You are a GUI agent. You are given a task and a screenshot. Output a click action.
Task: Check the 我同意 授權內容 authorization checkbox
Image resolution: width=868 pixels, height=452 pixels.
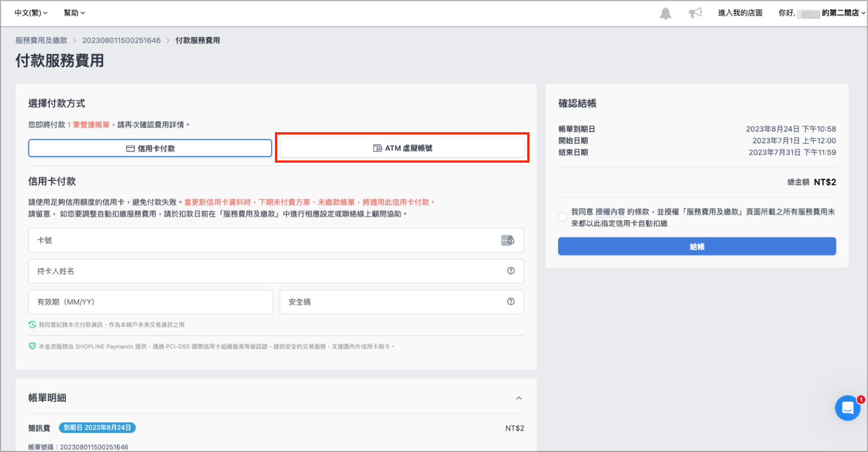(562, 217)
